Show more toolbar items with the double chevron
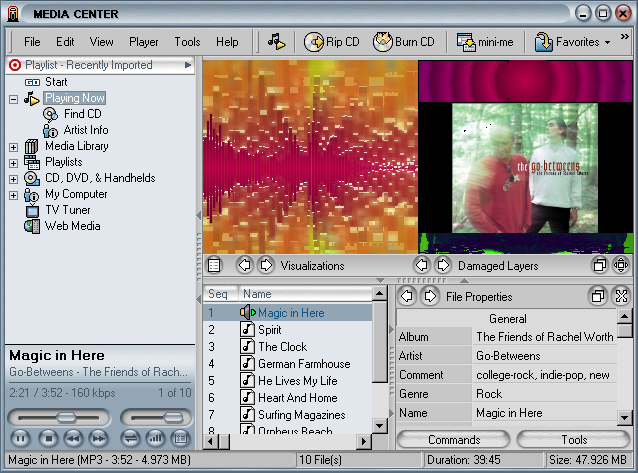 [625, 37]
